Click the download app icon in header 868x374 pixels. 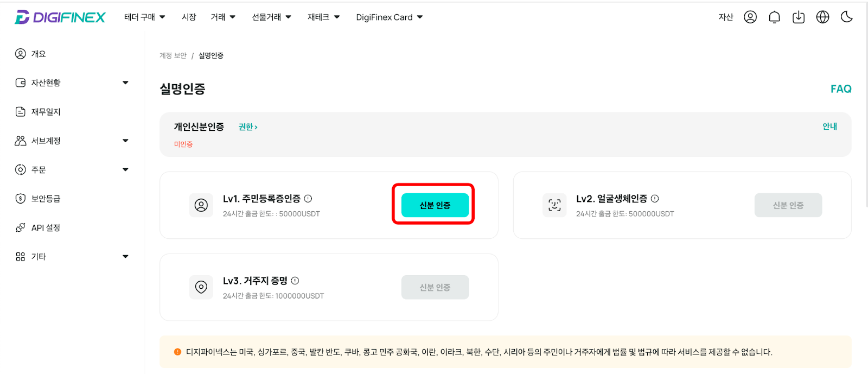(x=799, y=17)
